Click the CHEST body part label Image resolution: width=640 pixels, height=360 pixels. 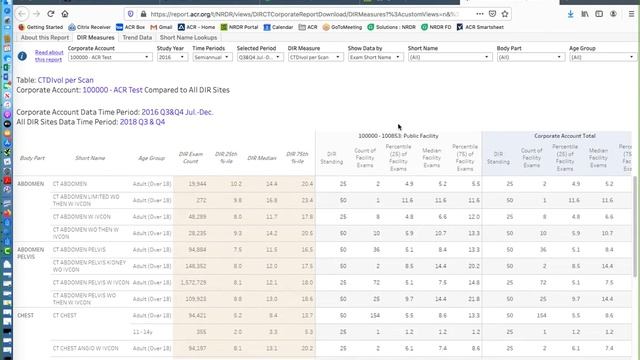pos(25,316)
